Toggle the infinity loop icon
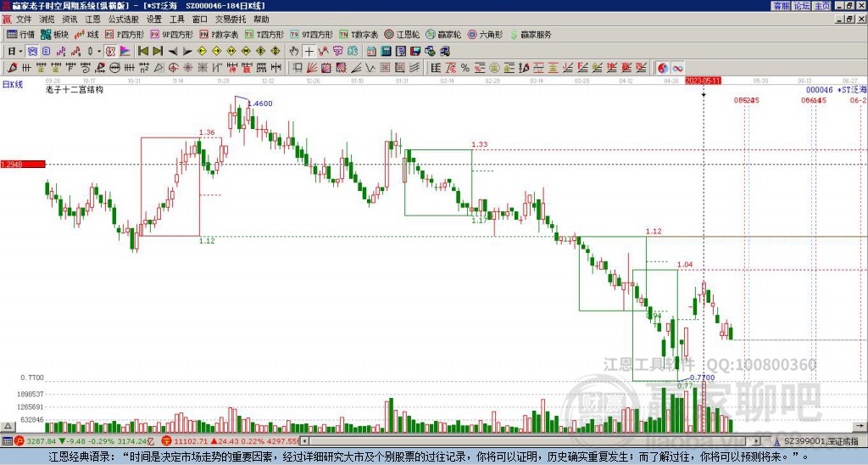The width and height of the screenshot is (868, 465). point(677,68)
